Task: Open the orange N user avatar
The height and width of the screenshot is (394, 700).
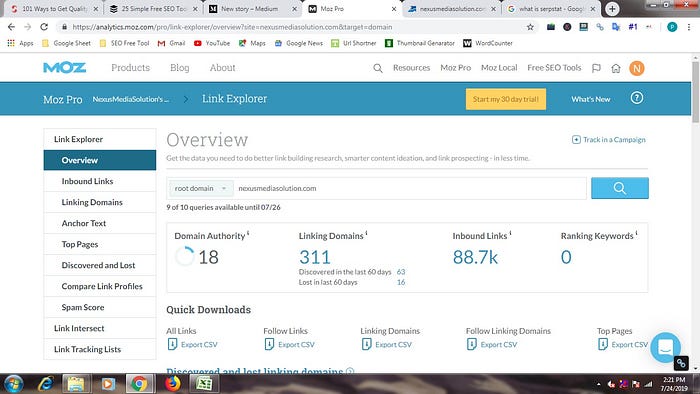Action: [x=637, y=68]
